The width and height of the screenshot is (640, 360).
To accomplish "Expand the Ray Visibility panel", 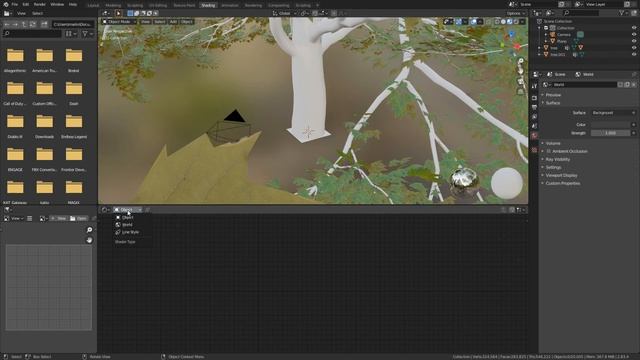I will [558, 159].
